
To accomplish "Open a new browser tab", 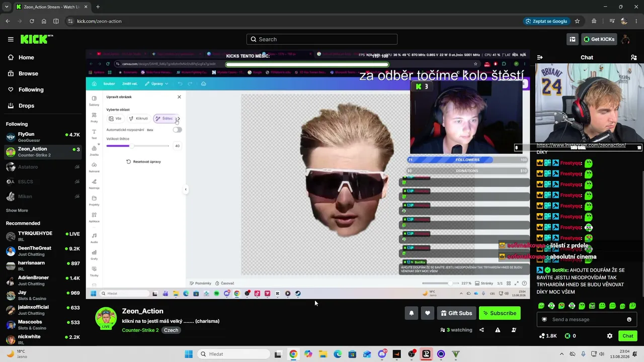I will click(98, 7).
